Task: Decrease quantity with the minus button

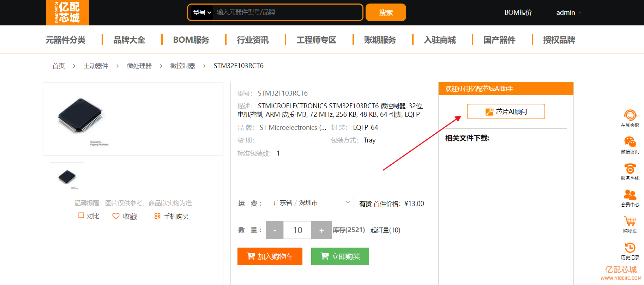Action: pyautogui.click(x=275, y=230)
